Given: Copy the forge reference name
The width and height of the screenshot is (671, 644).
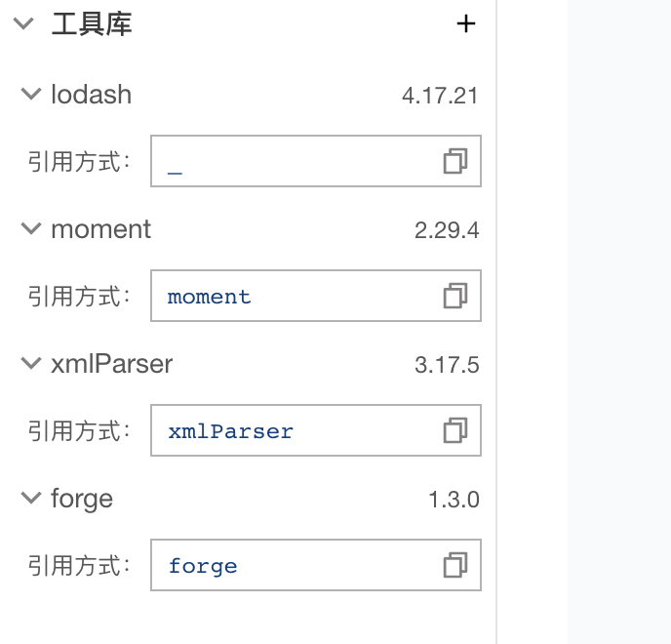Looking at the screenshot, I should click(454, 565).
